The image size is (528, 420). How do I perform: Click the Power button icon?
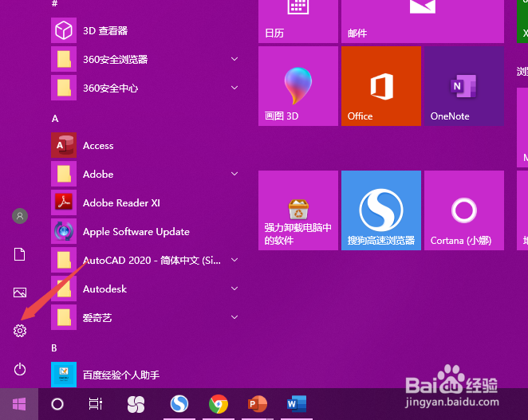pyautogui.click(x=20, y=369)
